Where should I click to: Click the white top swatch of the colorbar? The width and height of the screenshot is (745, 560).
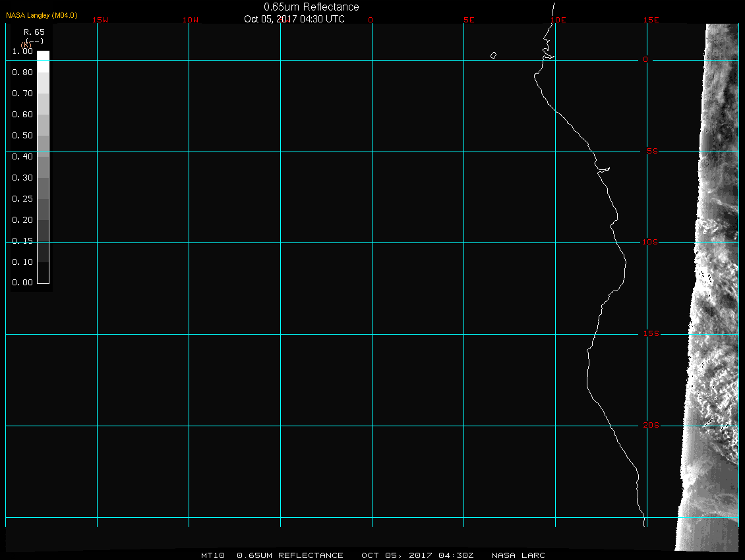pos(44,61)
